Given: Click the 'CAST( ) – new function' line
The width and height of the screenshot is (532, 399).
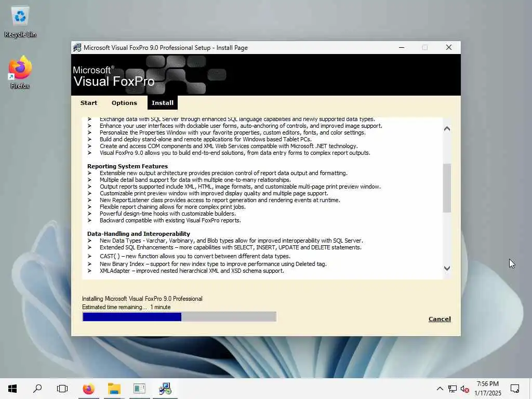Looking at the screenshot, I should click(195, 256).
